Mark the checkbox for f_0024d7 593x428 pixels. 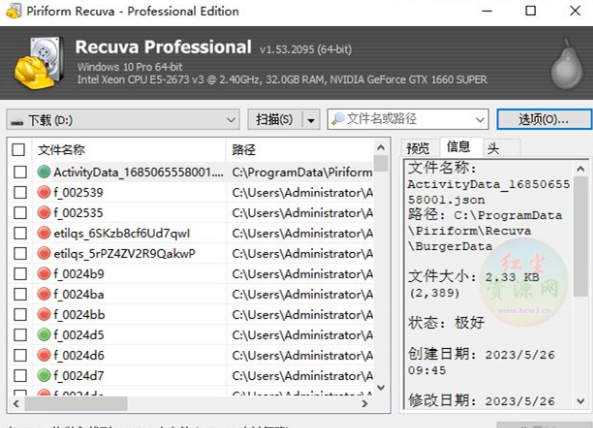(20, 376)
